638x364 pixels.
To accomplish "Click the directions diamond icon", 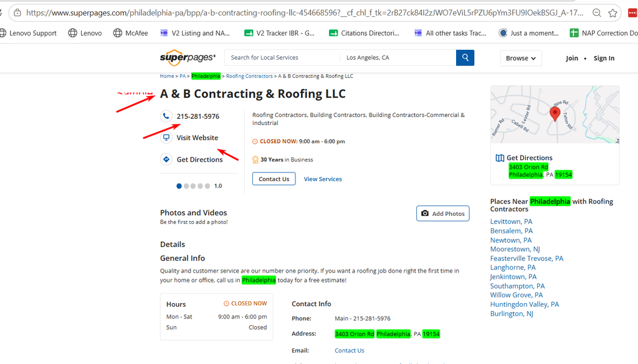I will coord(166,160).
